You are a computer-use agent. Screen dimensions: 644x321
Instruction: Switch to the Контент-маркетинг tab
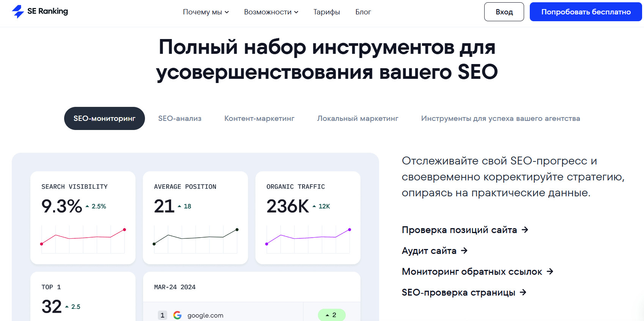[x=259, y=118]
